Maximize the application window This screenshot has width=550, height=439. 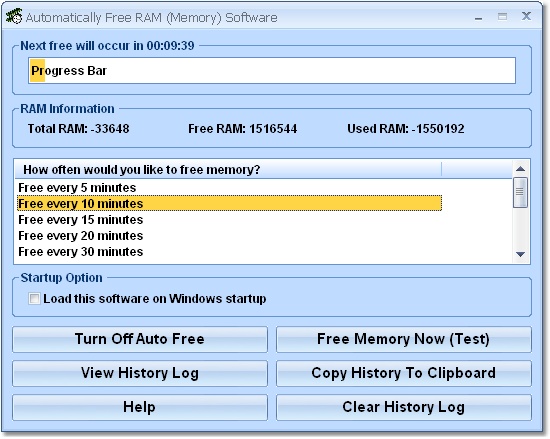(502, 16)
